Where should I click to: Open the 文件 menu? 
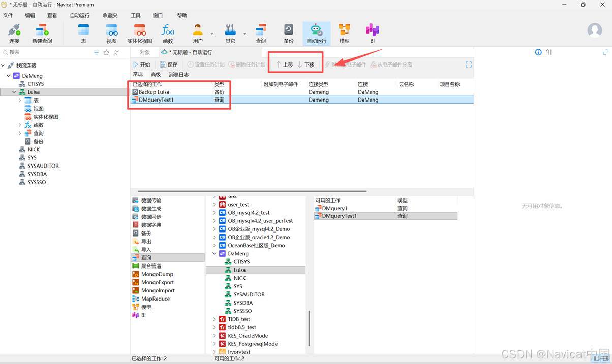[8, 16]
